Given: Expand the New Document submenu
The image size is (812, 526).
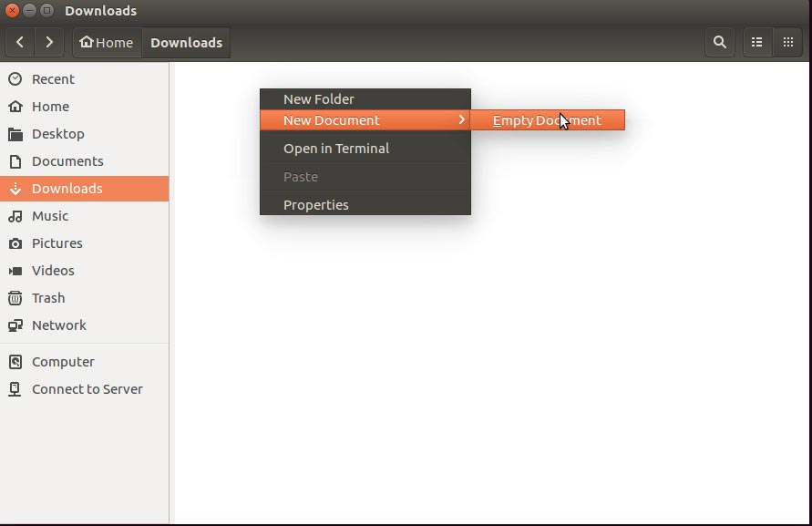Looking at the screenshot, I should click(332, 119).
